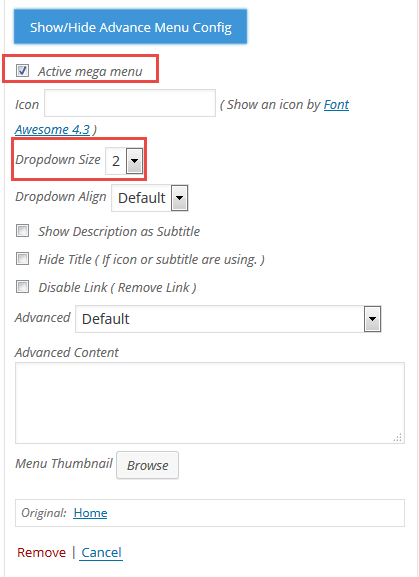Click the Remove link

[42, 552]
